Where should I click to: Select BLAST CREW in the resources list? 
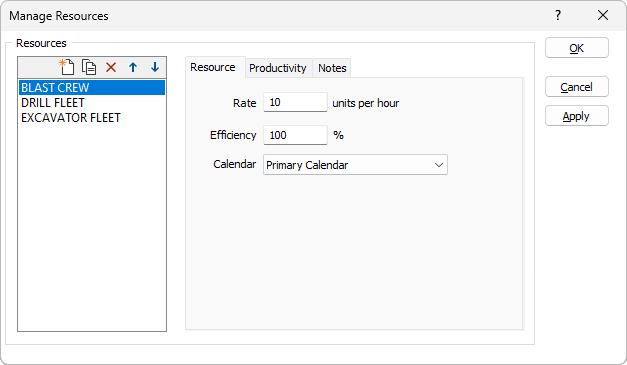pos(92,88)
